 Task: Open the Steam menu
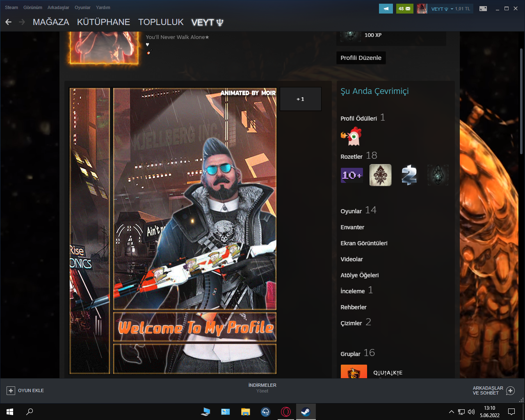[x=11, y=7]
